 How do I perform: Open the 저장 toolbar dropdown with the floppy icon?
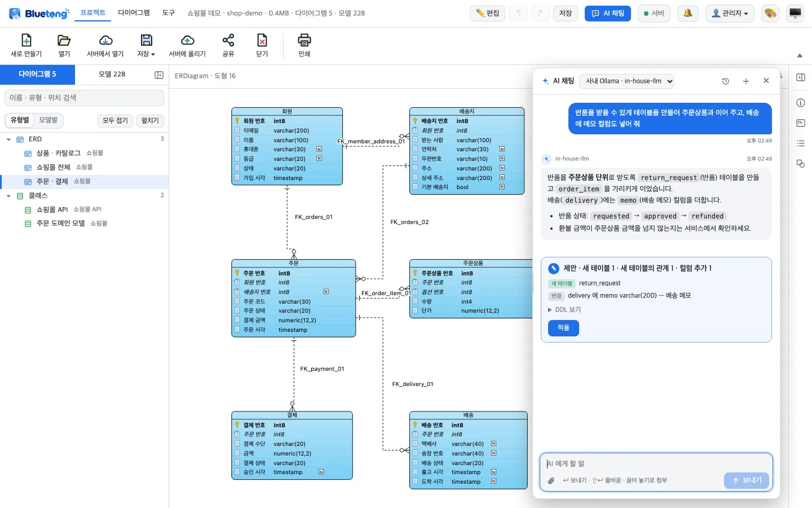point(147,45)
